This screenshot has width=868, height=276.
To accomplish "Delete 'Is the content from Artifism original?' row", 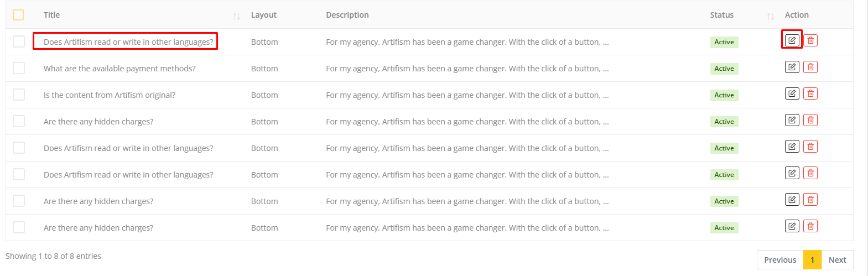I will pos(810,93).
